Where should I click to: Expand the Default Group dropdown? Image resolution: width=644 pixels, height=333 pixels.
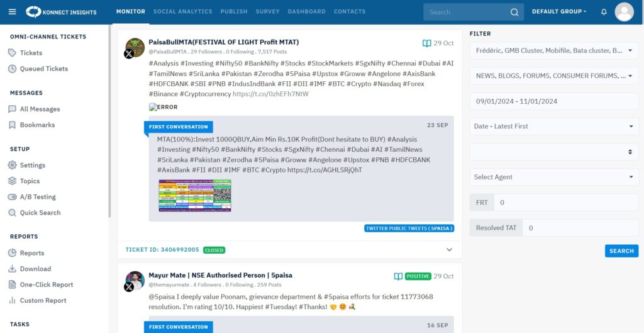pyautogui.click(x=558, y=11)
